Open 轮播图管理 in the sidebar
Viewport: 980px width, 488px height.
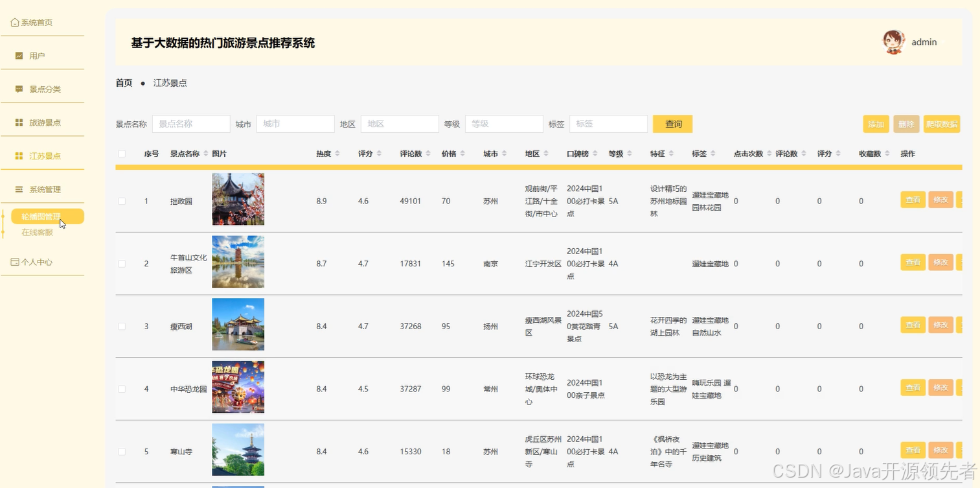tap(47, 216)
